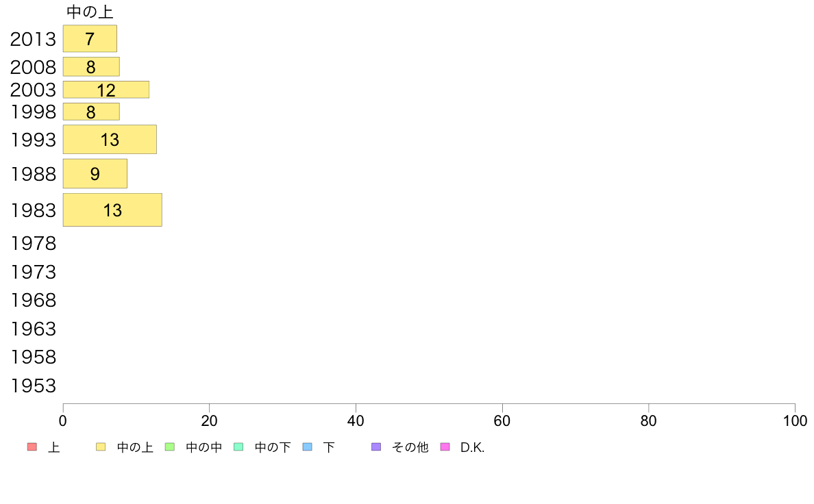Select the 1998 bar showing 8
Screen dimensions: 814x504
click(x=91, y=112)
